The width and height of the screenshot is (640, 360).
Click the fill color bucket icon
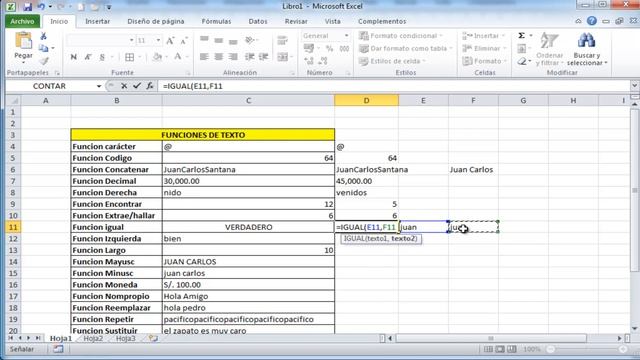[157, 57]
